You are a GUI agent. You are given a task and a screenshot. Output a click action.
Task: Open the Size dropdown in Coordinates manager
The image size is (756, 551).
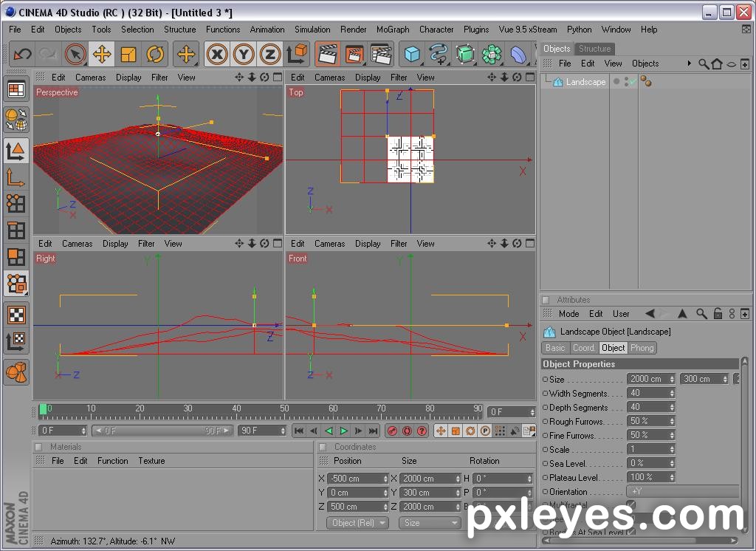coord(429,522)
